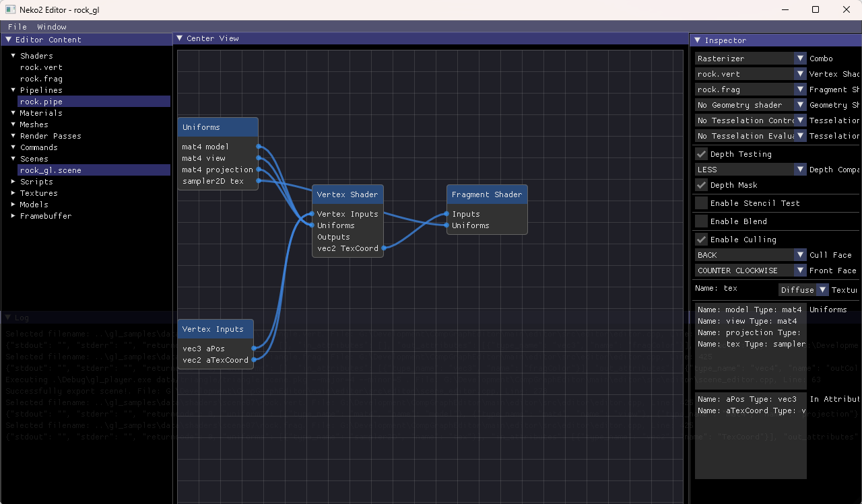This screenshot has width=862, height=504.
Task: Select rock.frag in the Shaders list
Action: [41, 79]
